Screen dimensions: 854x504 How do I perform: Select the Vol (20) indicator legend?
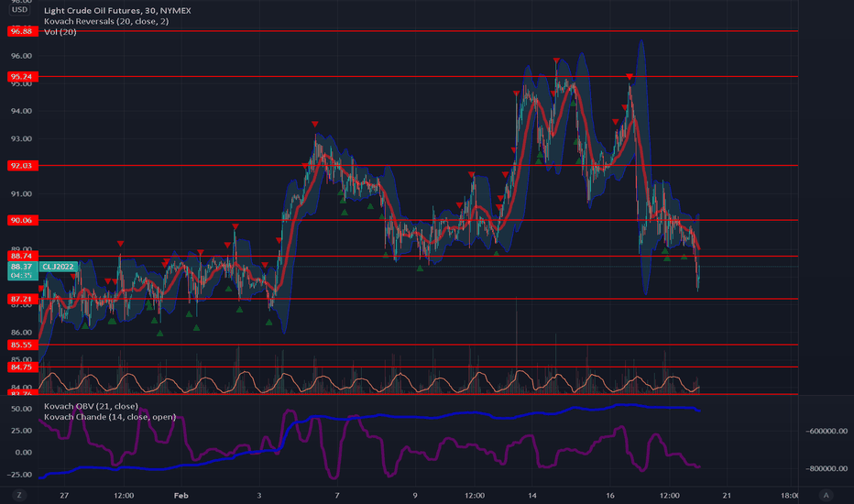(60, 32)
